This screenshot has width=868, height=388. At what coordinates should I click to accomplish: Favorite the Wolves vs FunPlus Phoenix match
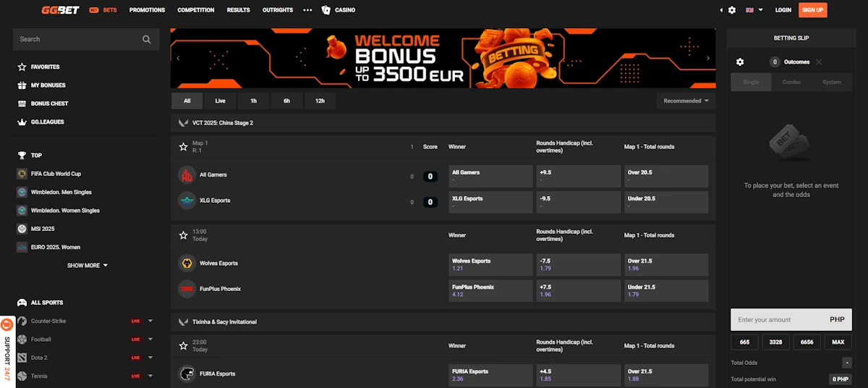[183, 235]
